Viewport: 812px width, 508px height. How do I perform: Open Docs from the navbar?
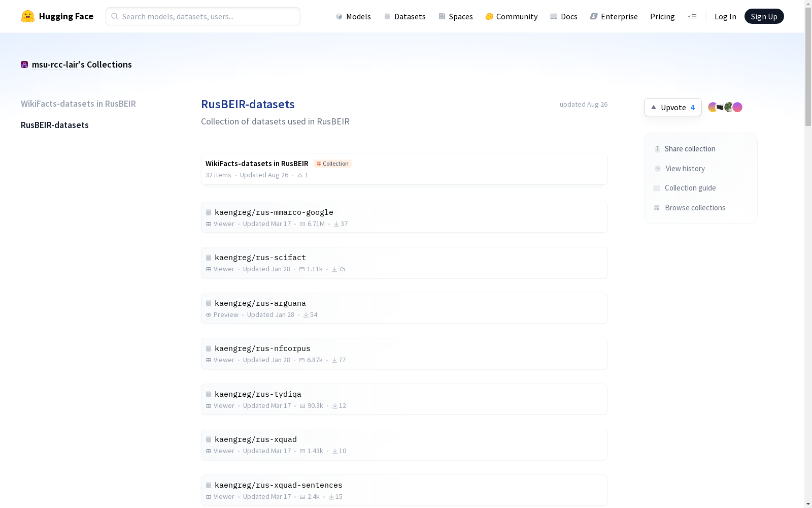(x=564, y=16)
